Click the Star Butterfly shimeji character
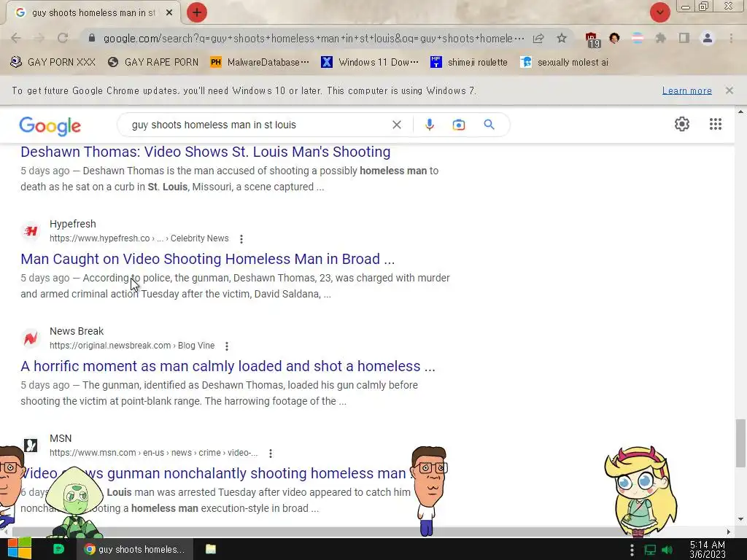Image resolution: width=747 pixels, height=560 pixels. [640, 491]
